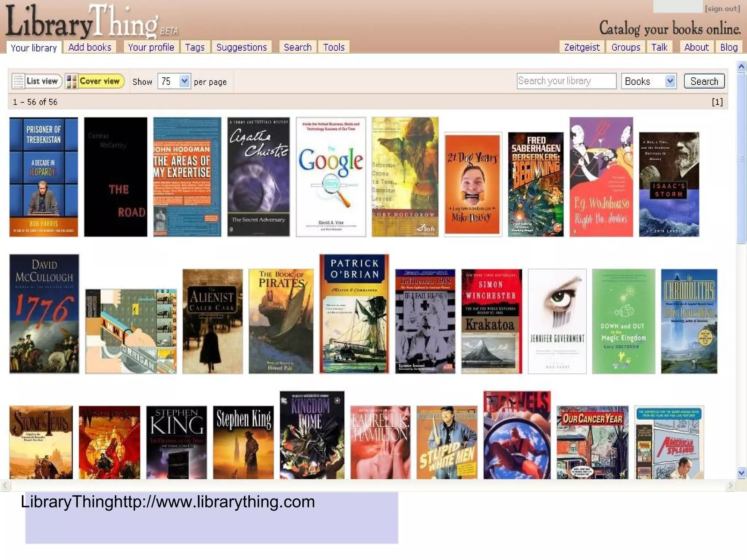
Task: Open The Alienist book cover
Action: point(213,322)
